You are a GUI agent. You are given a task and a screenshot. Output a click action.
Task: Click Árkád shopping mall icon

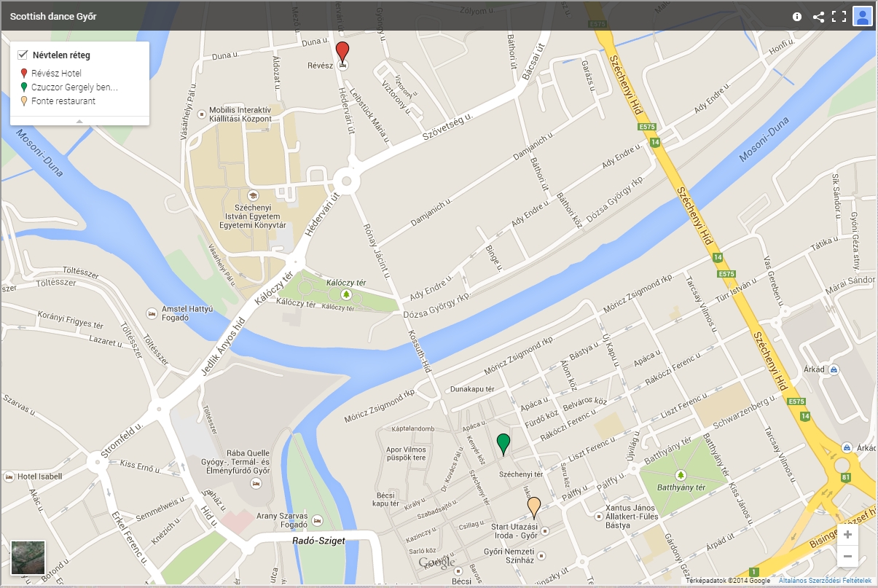[x=833, y=370]
